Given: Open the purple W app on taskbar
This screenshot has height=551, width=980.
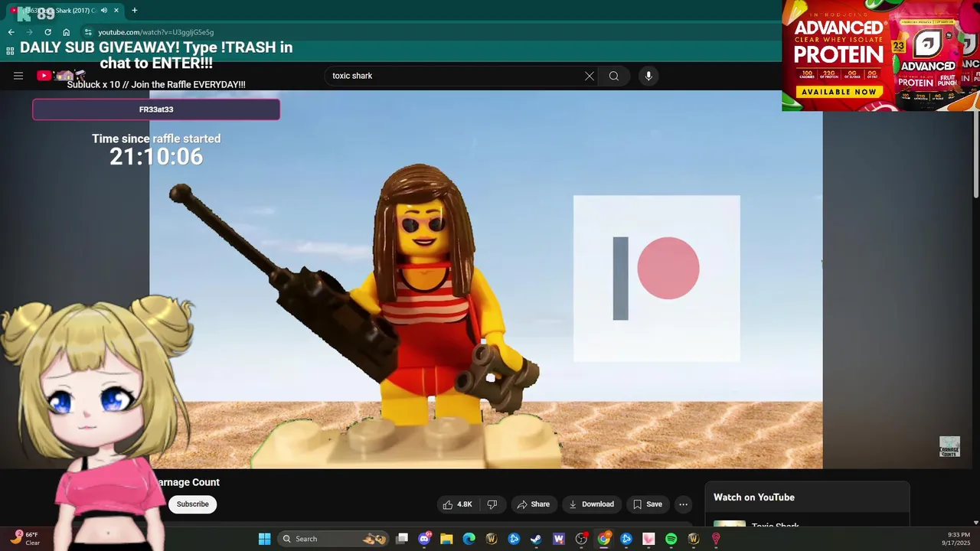Looking at the screenshot, I should pos(558,539).
